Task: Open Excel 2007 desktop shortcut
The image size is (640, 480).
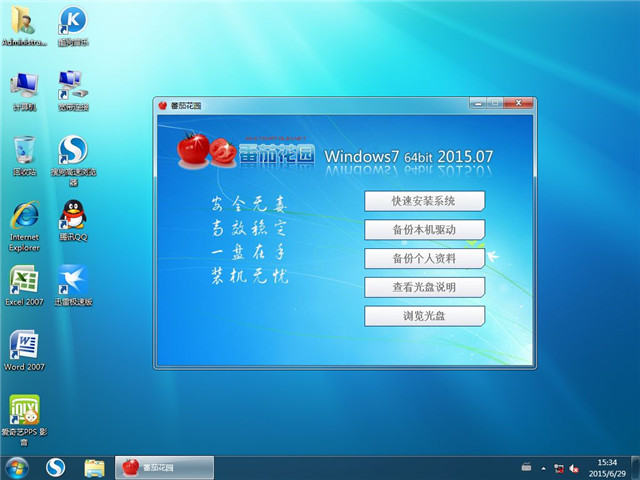Action: 24,286
